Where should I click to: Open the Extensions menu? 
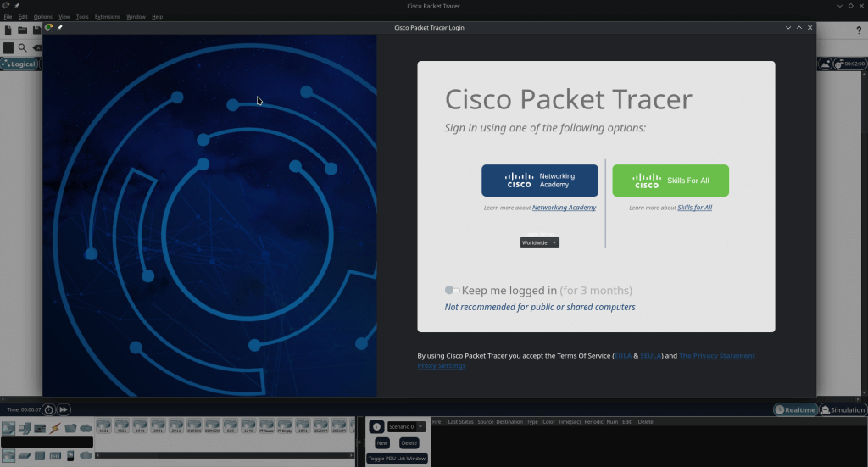(108, 17)
